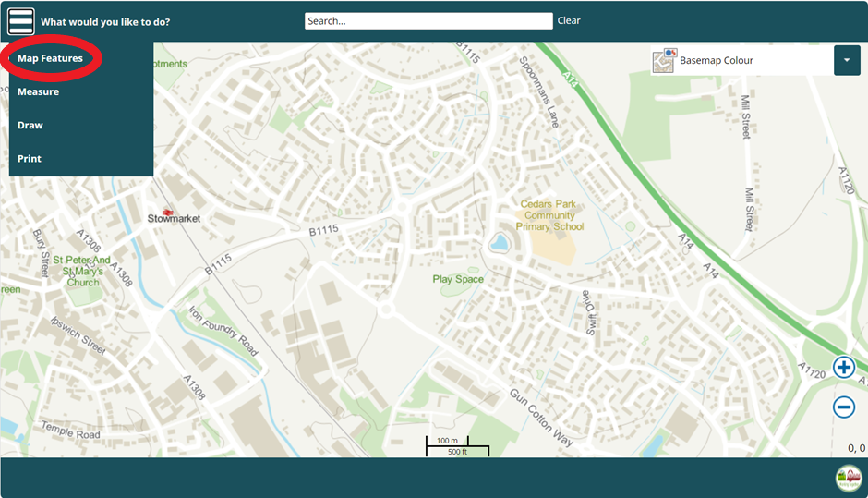Click the Play Space map label
The image size is (868, 498).
(458, 279)
